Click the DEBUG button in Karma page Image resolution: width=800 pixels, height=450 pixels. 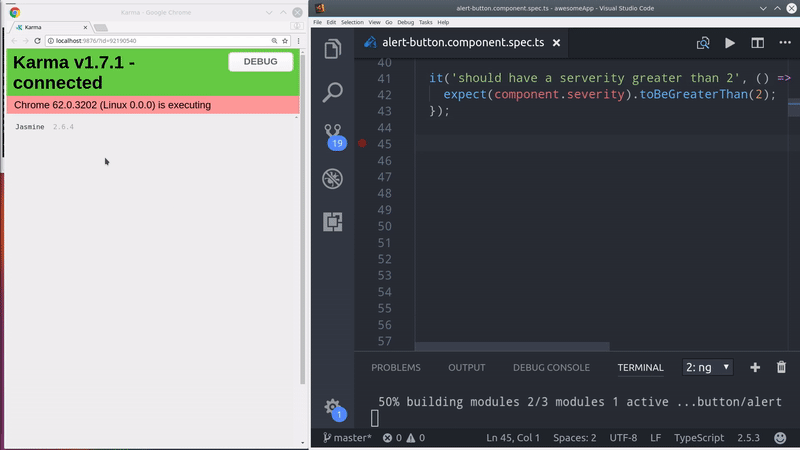click(x=261, y=62)
